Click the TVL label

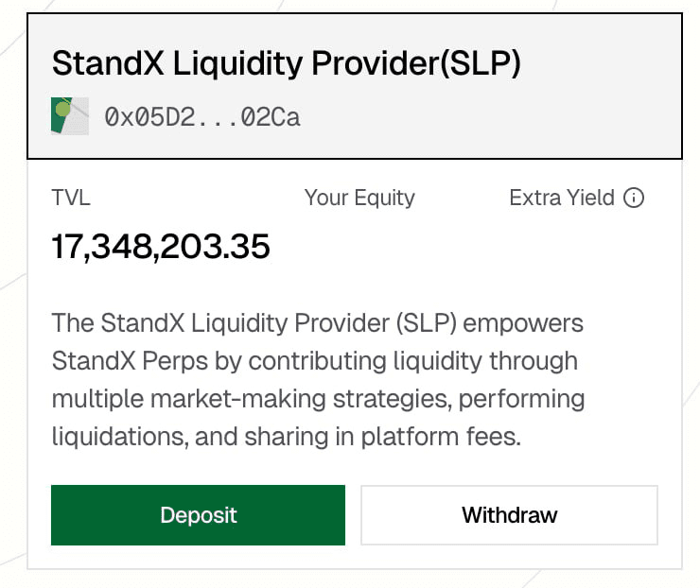[71, 199]
